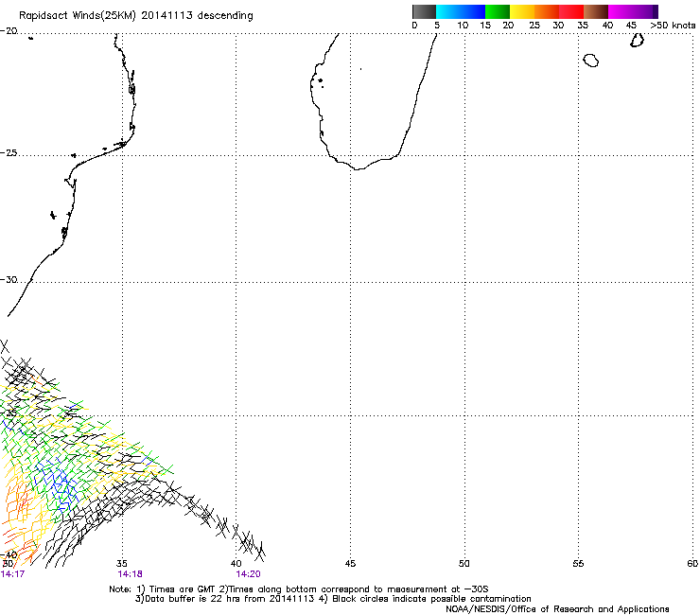
Task: Click the longitude label '40' on bottom axis
Action: point(236,564)
